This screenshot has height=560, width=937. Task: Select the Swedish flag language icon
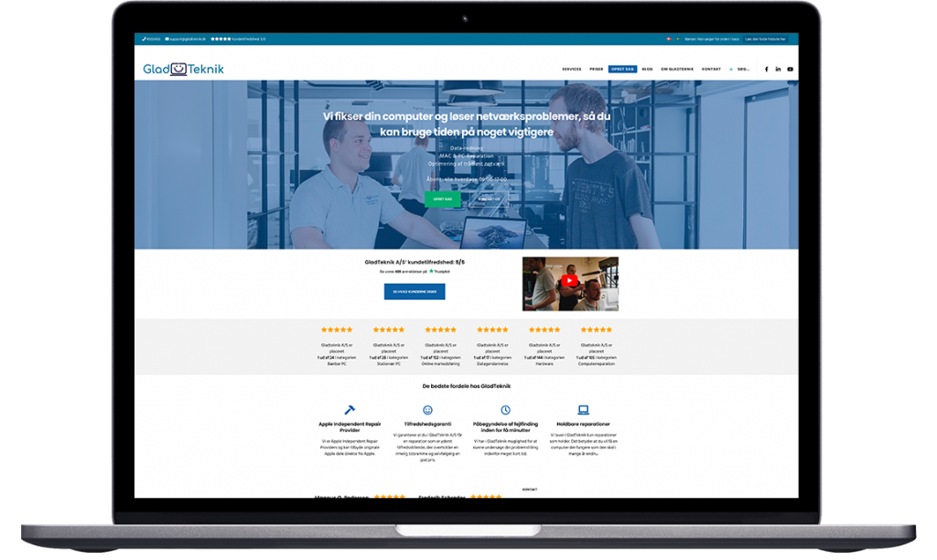tap(678, 38)
